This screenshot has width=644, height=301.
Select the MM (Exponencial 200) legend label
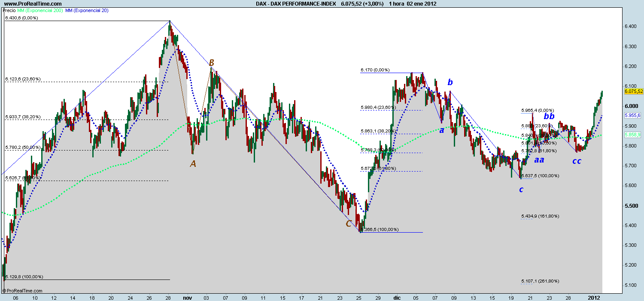40,10
